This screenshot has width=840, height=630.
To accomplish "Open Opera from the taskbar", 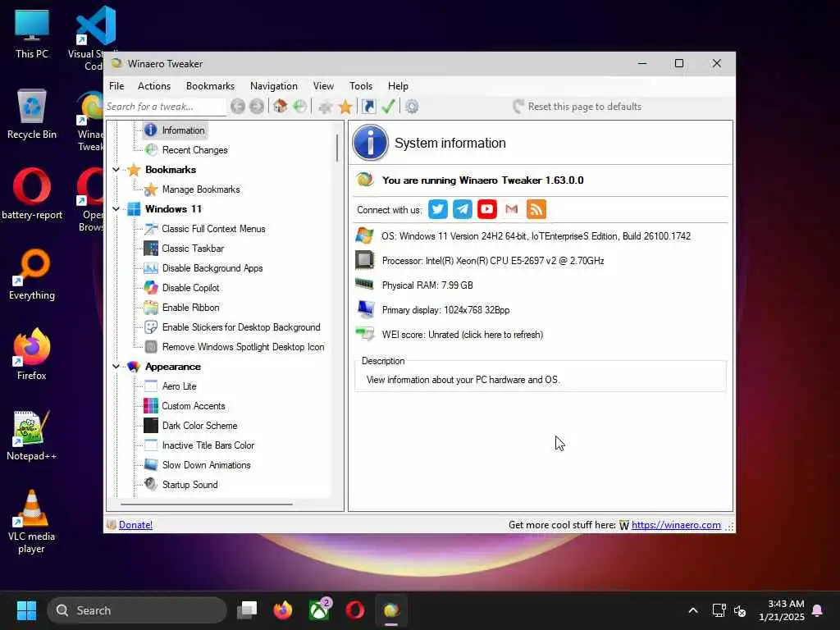I will [355, 610].
